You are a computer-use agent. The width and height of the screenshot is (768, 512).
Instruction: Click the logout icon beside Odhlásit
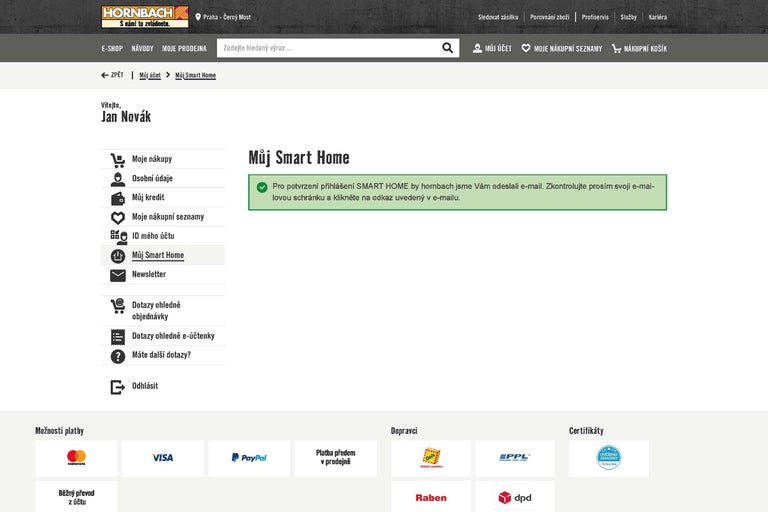118,387
